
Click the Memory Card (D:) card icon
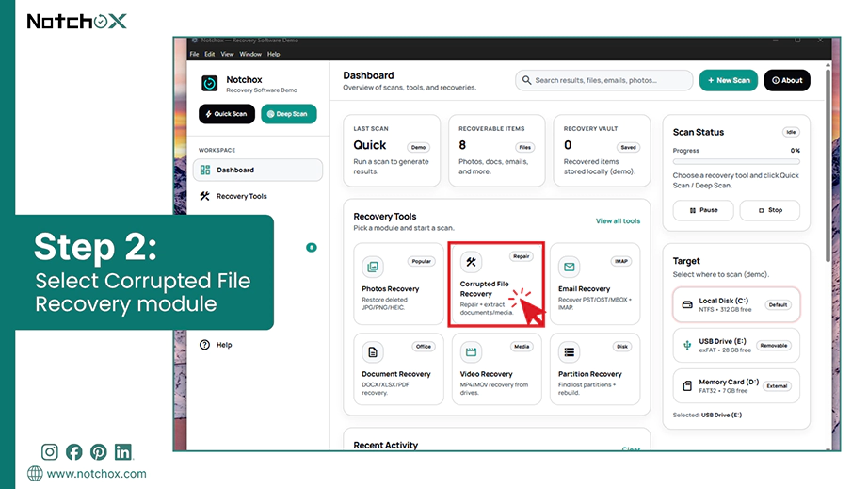[x=687, y=386]
